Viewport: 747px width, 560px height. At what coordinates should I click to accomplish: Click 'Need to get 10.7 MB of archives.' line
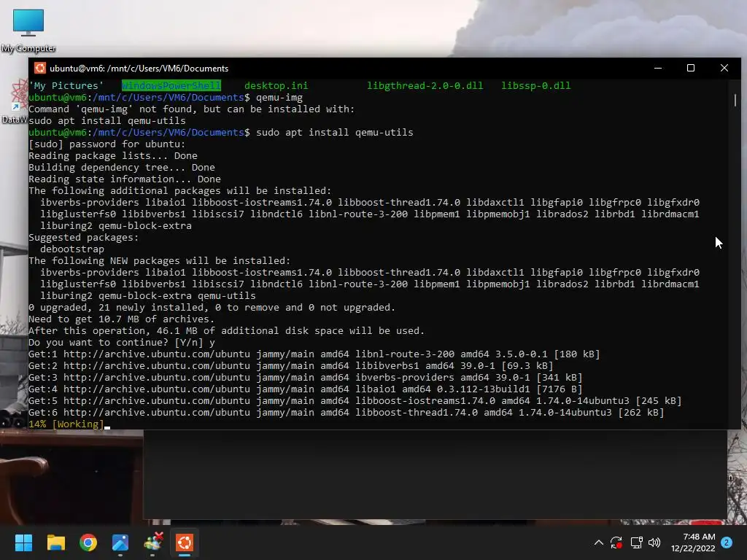(x=122, y=319)
